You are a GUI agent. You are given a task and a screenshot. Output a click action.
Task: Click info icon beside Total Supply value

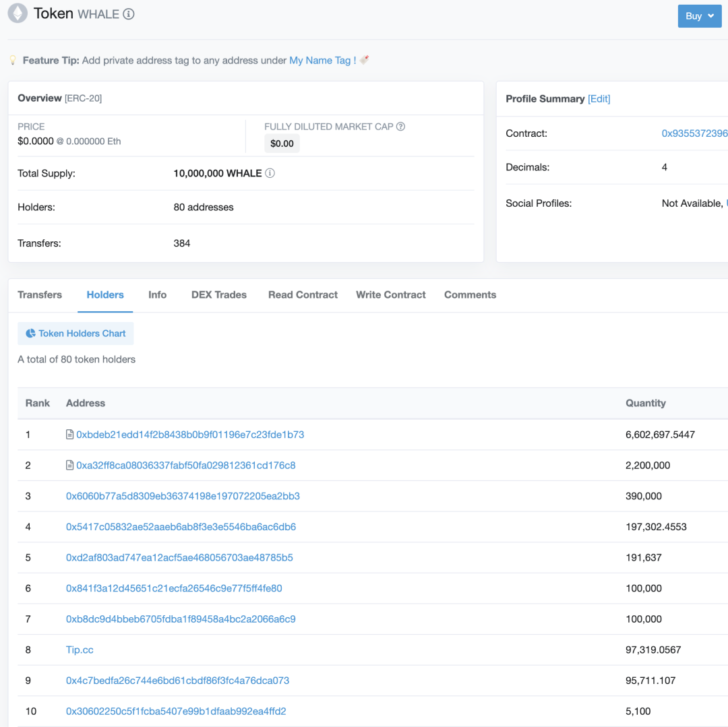(270, 173)
